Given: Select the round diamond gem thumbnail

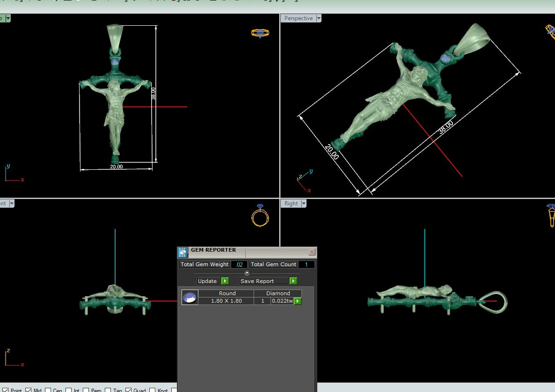Looking at the screenshot, I should (190, 298).
